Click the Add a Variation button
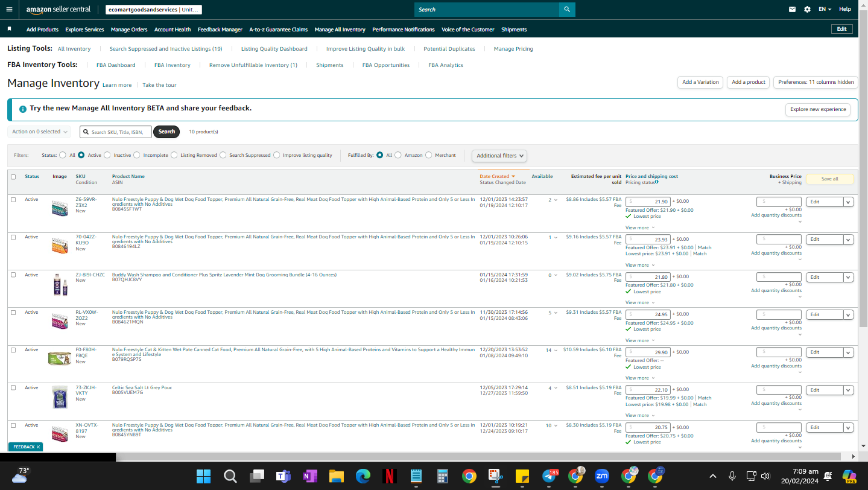The width and height of the screenshot is (868, 490). (x=700, y=82)
